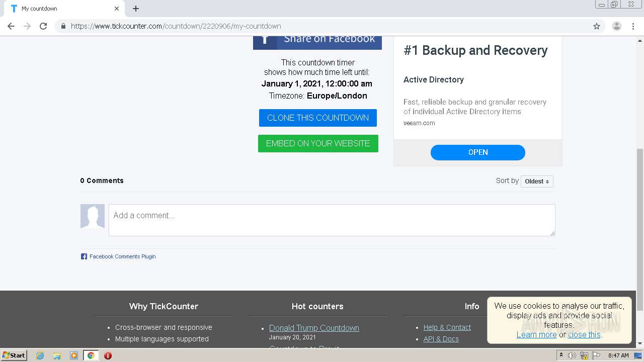
Task: Click the 0 Comments heading
Action: [102, 180]
